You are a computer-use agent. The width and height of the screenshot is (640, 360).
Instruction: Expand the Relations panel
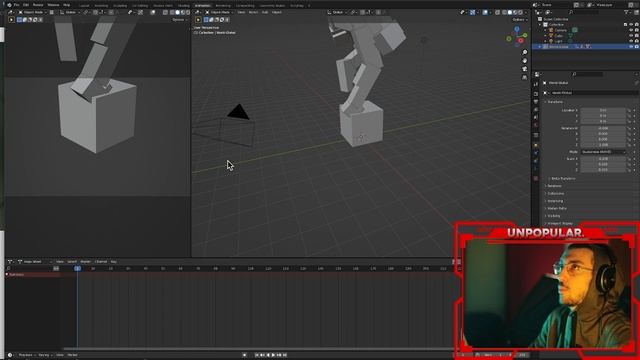554,186
